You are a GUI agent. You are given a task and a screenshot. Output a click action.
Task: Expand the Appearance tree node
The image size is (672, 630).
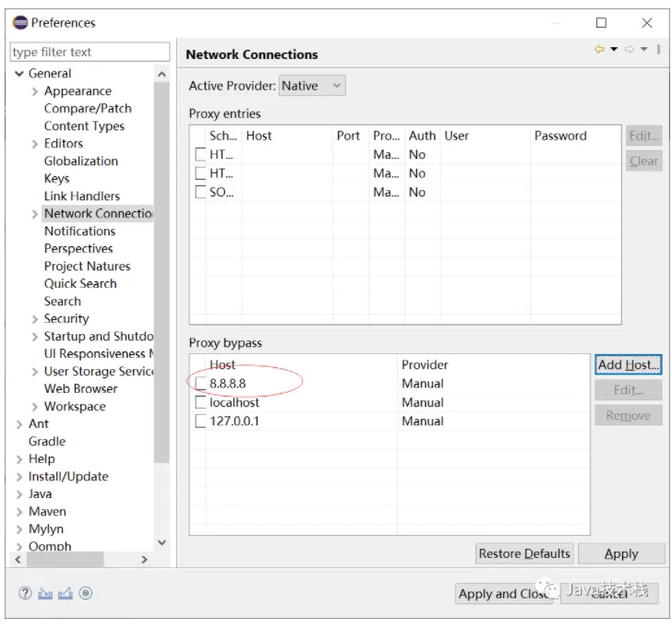coord(35,91)
